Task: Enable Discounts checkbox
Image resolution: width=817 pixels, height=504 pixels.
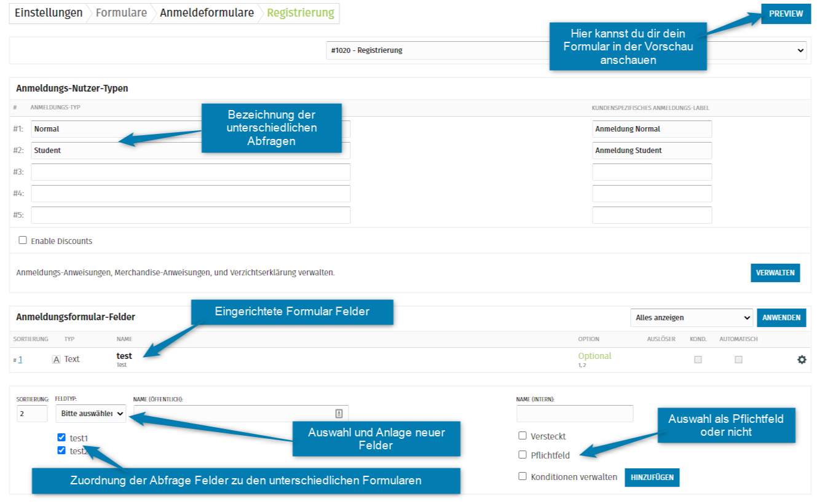Action: pyautogui.click(x=23, y=240)
